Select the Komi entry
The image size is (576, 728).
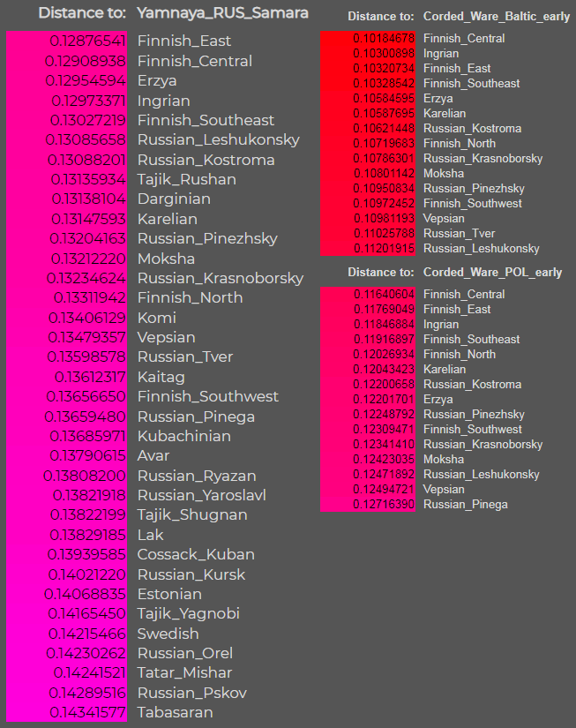[x=157, y=318]
